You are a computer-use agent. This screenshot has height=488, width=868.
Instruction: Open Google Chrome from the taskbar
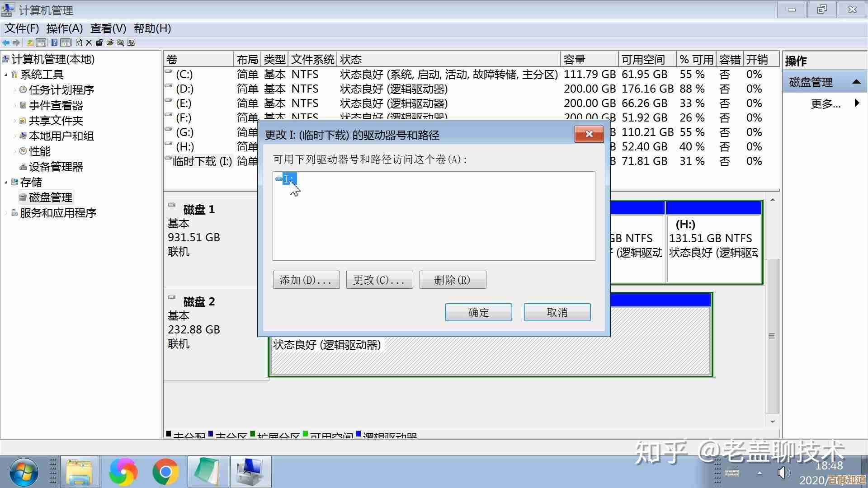pyautogui.click(x=165, y=471)
